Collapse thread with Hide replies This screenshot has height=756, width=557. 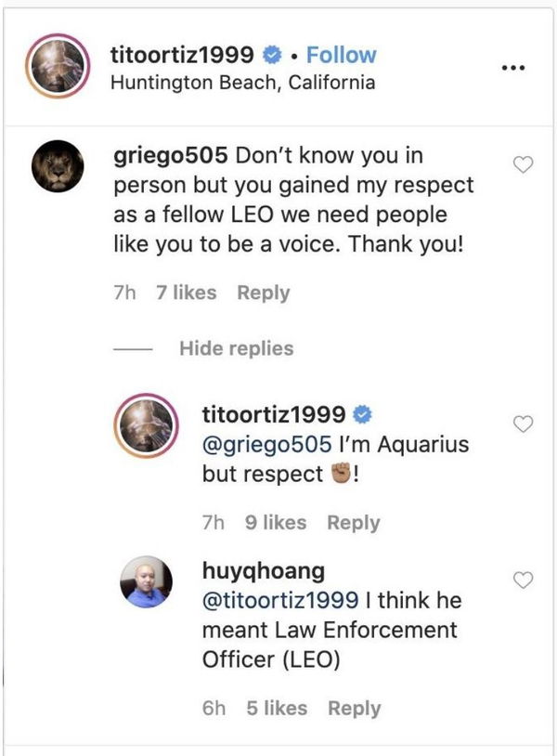[236, 348]
